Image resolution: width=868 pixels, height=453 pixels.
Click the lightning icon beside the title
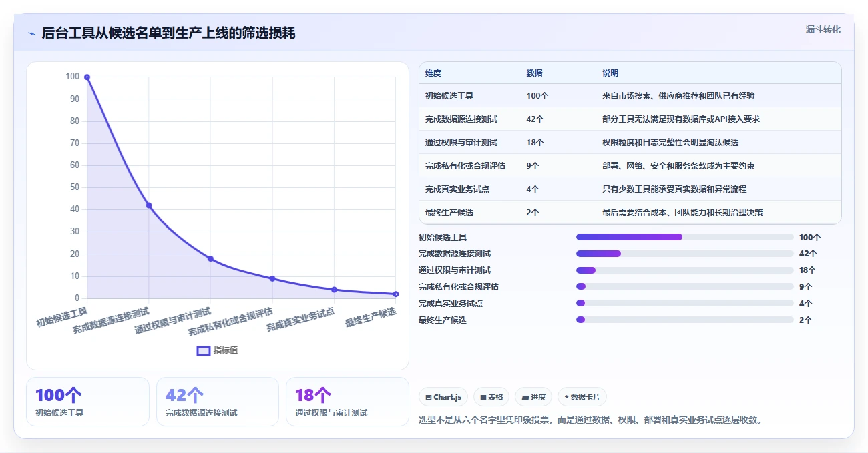tap(32, 33)
